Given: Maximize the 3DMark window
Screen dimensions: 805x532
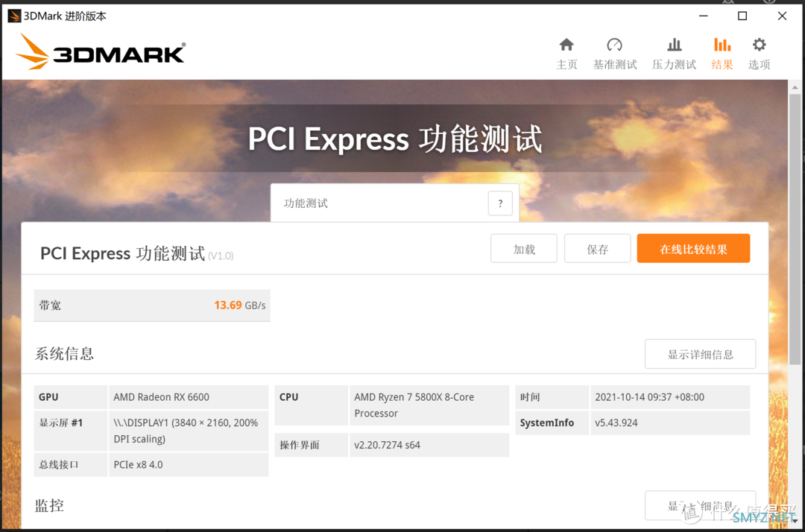Looking at the screenshot, I should pyautogui.click(x=742, y=16).
